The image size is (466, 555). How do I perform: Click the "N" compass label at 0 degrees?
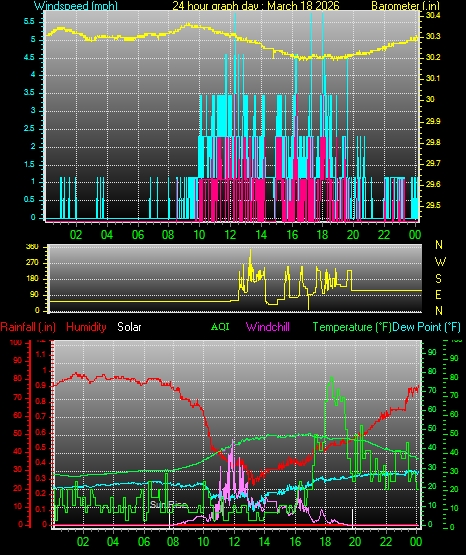click(x=439, y=311)
